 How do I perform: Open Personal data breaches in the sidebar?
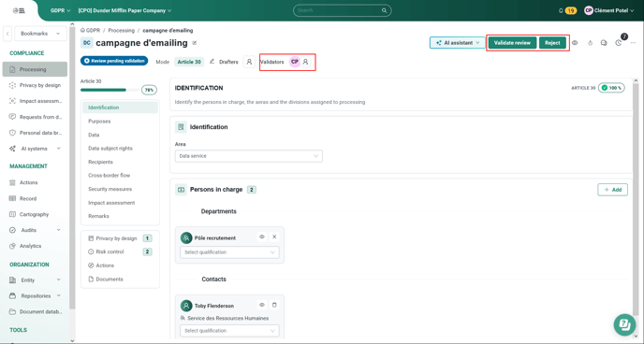coord(35,133)
